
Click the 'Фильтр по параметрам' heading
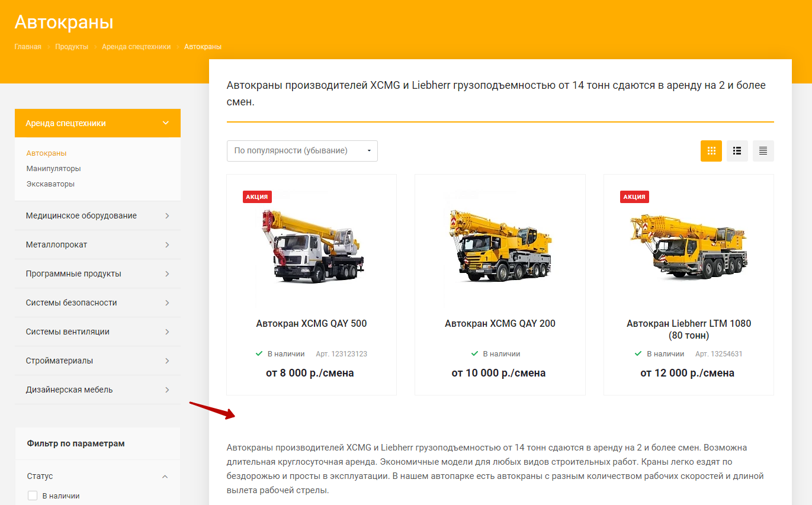point(76,443)
